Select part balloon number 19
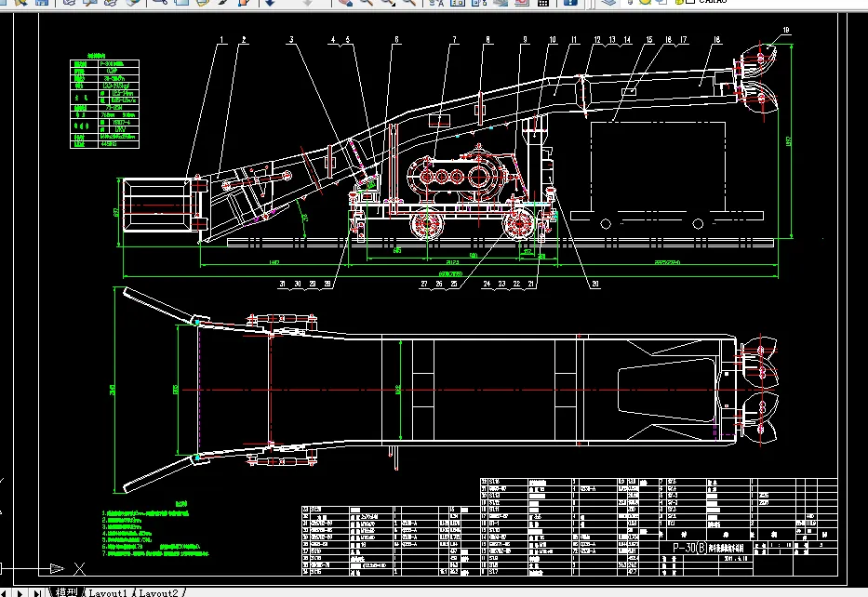Viewport: 868px width, 597px height. (x=786, y=30)
